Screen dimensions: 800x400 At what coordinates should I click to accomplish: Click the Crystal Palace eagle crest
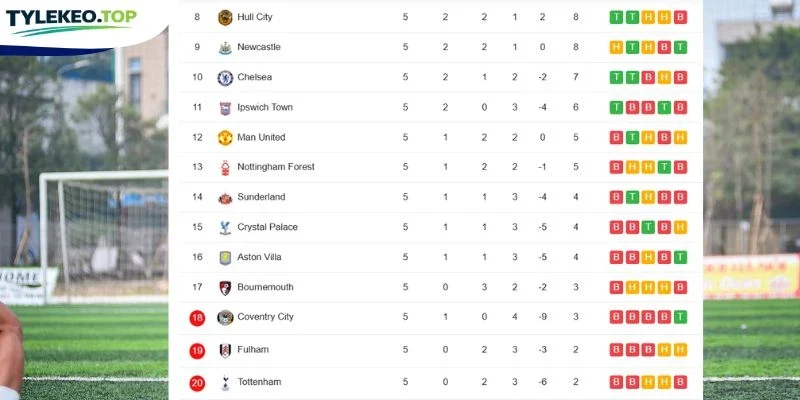(x=225, y=228)
